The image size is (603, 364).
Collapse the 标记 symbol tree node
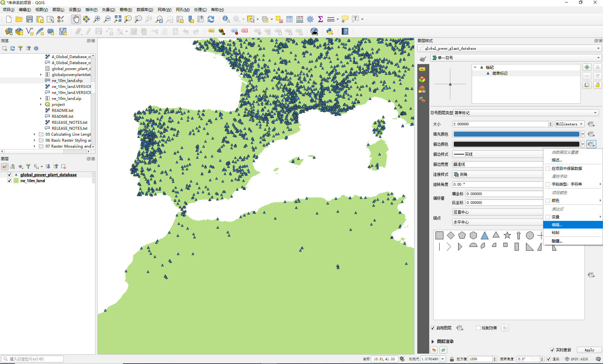click(475, 67)
